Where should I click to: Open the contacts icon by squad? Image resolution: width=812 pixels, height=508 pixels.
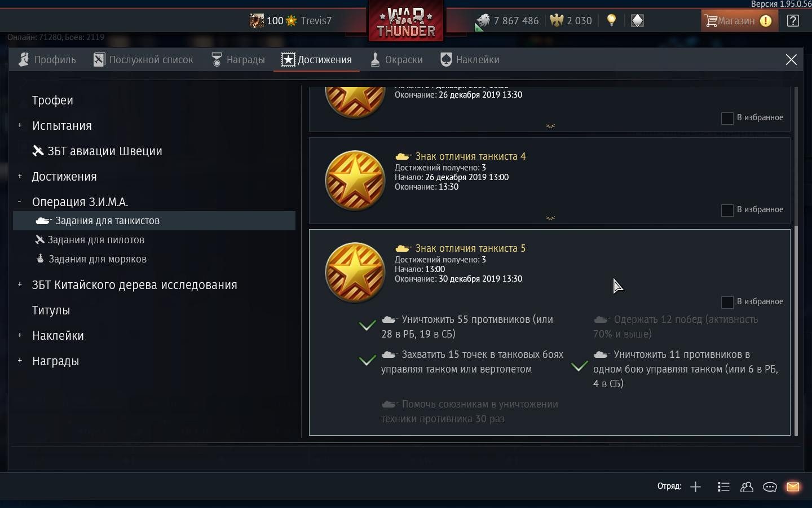(747, 487)
